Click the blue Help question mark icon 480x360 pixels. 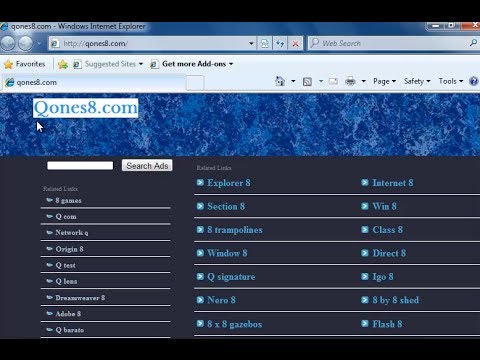[474, 81]
